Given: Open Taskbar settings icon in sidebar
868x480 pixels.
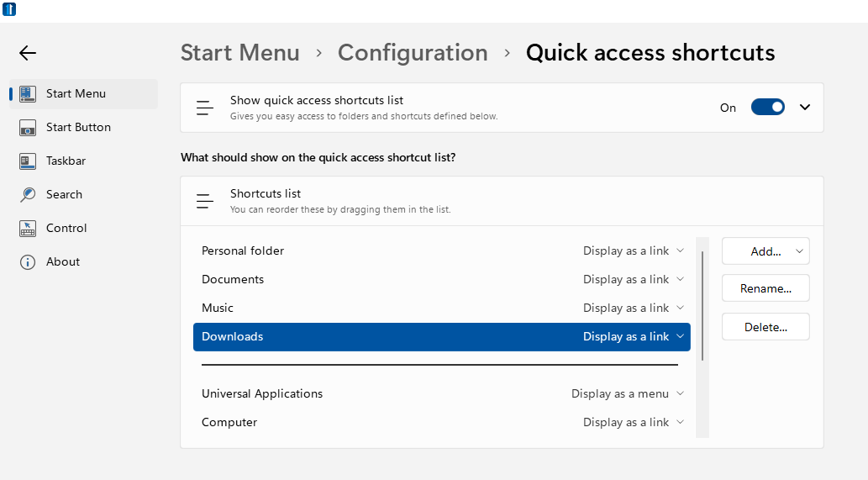Looking at the screenshot, I should (x=28, y=161).
